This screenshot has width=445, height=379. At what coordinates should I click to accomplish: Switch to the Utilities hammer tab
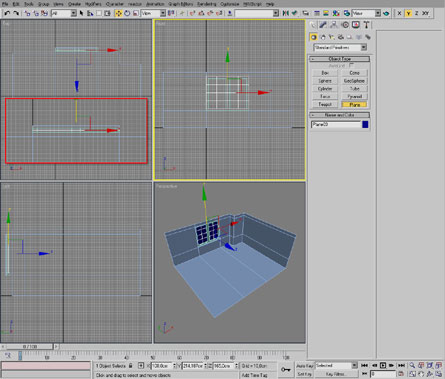366,25
